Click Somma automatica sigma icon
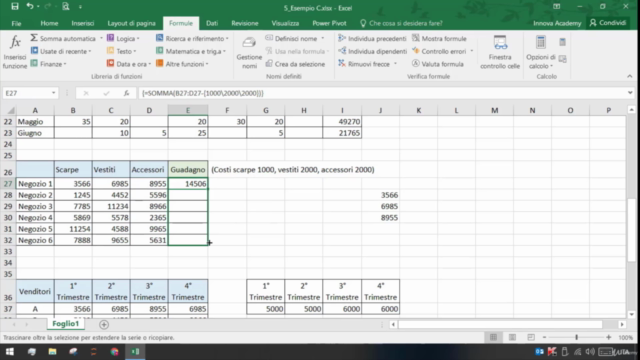Viewport: 640px width, 360px height. [34, 38]
